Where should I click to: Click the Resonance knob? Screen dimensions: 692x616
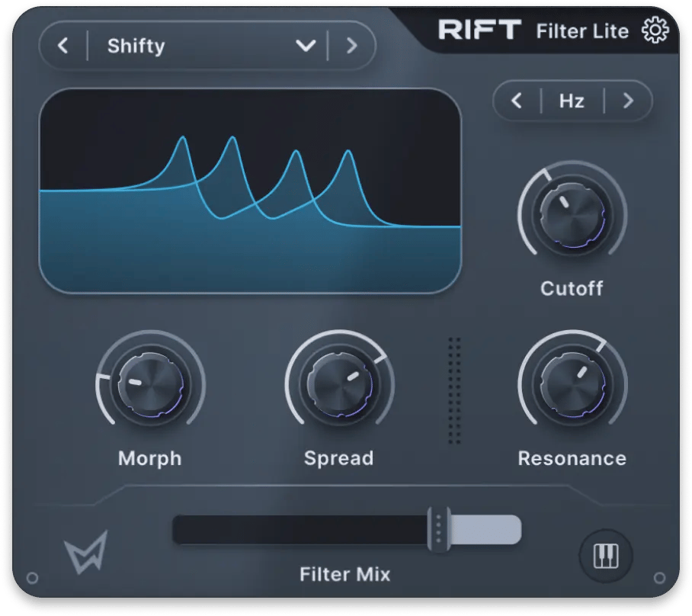[572, 385]
